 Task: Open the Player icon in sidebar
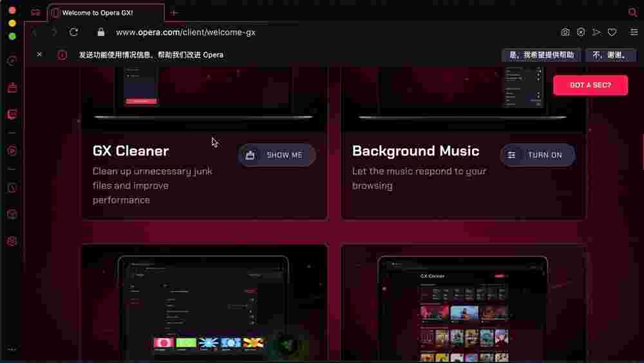(x=12, y=151)
